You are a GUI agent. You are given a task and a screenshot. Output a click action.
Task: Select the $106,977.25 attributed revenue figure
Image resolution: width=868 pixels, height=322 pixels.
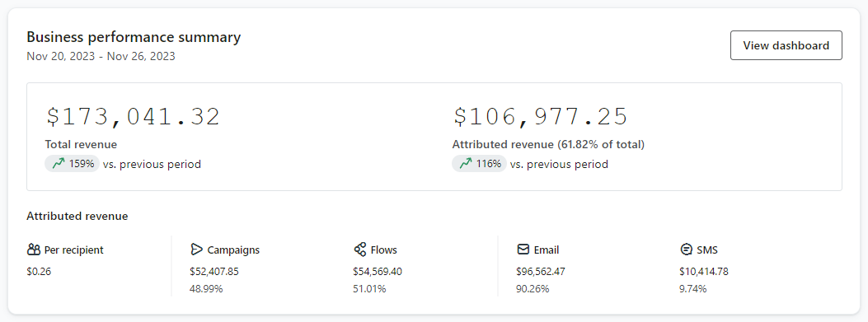pyautogui.click(x=540, y=117)
